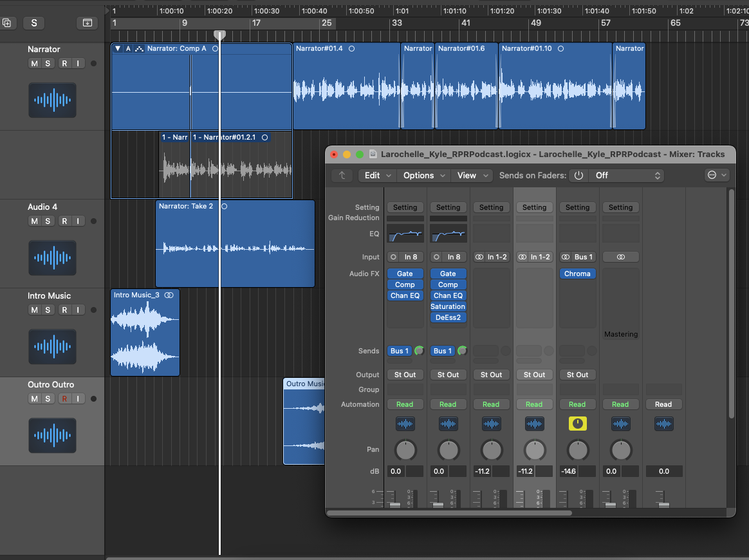The width and height of the screenshot is (749, 560).
Task: Open the DeEss2 plugin slot
Action: pyautogui.click(x=448, y=318)
